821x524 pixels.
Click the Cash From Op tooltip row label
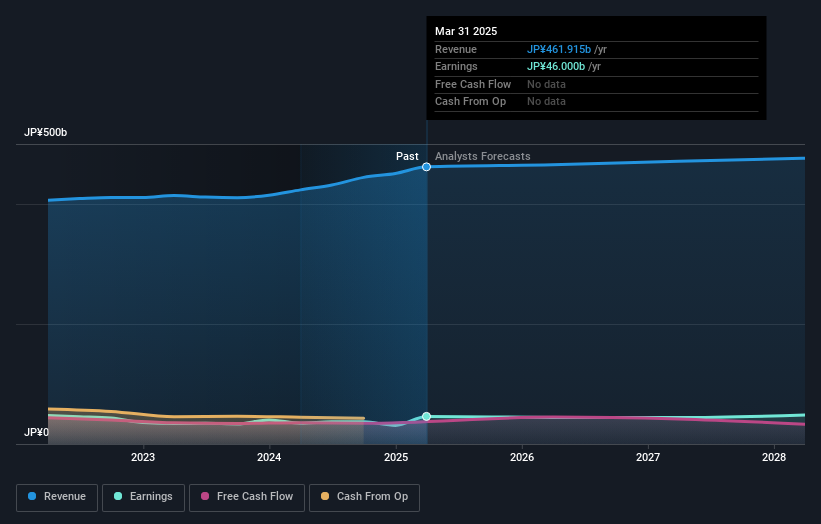[x=470, y=102]
